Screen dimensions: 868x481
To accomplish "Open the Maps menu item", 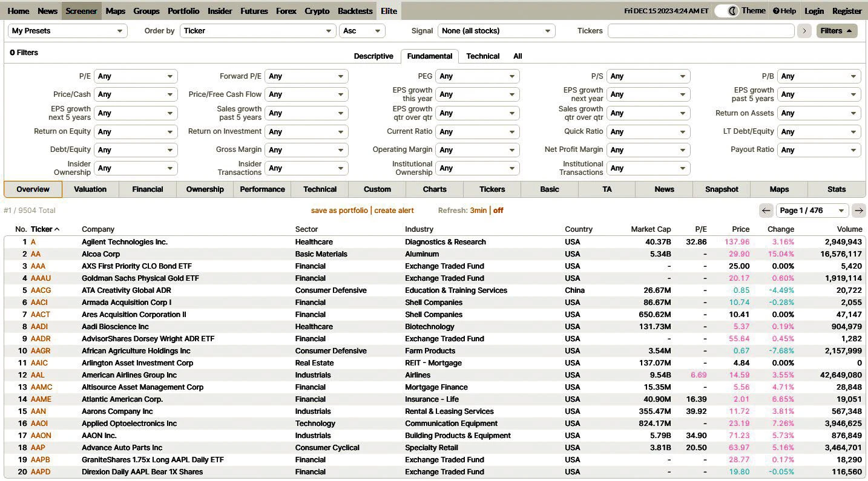I will point(115,11).
